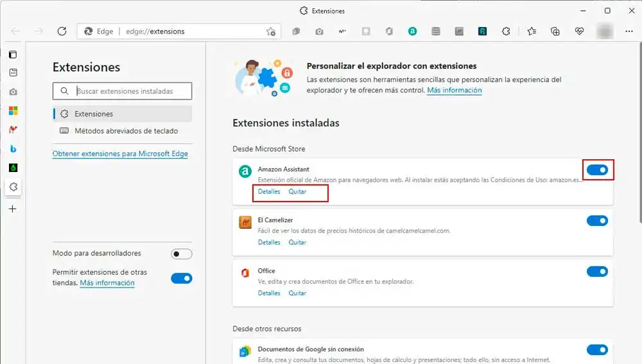The height and width of the screenshot is (364, 642).
Task: Open Detalles for El Camelizer
Action: [x=269, y=242]
